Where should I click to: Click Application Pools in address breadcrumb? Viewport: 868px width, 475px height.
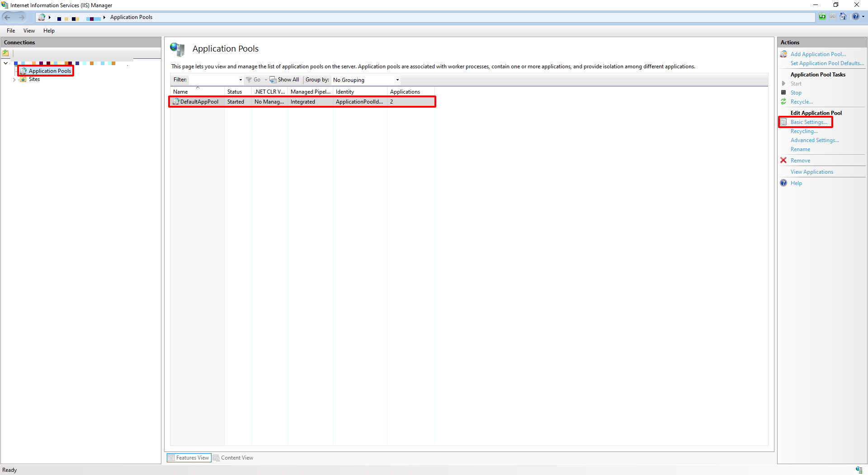131,17
